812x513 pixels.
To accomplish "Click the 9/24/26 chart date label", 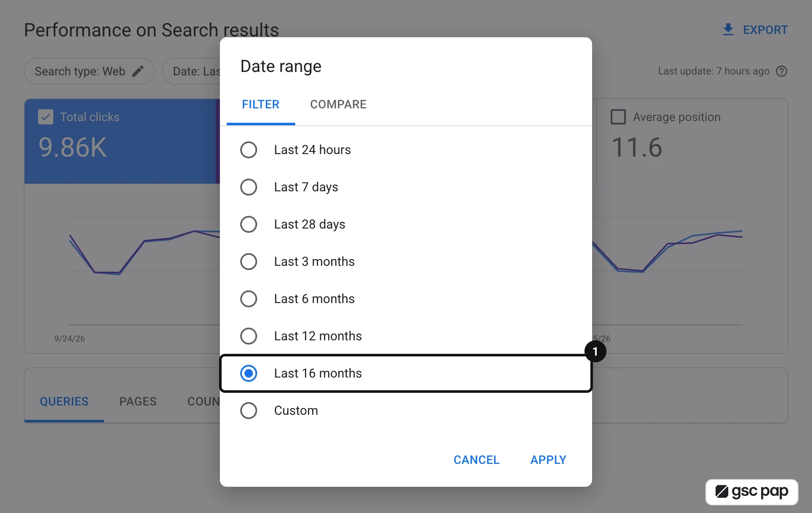I will click(x=69, y=339).
